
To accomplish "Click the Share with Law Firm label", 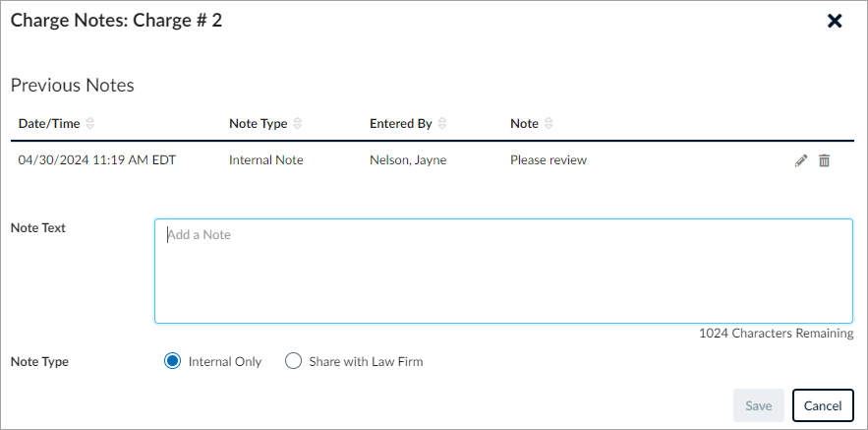I will coord(366,362).
